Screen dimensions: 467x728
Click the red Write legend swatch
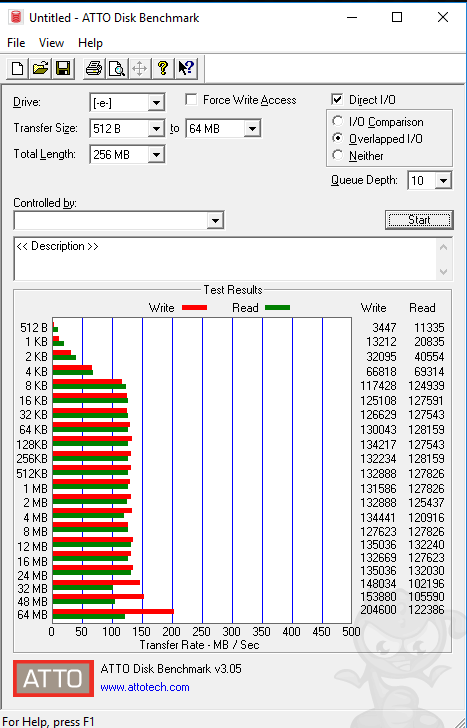coord(195,307)
